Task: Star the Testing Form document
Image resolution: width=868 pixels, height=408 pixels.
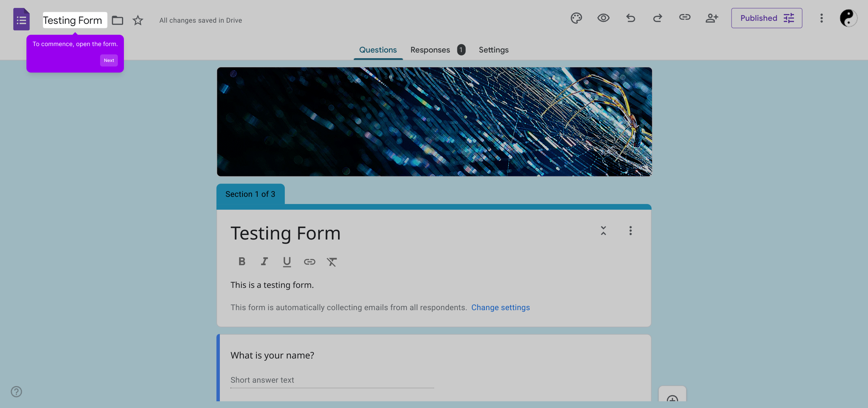Action: click(x=138, y=20)
